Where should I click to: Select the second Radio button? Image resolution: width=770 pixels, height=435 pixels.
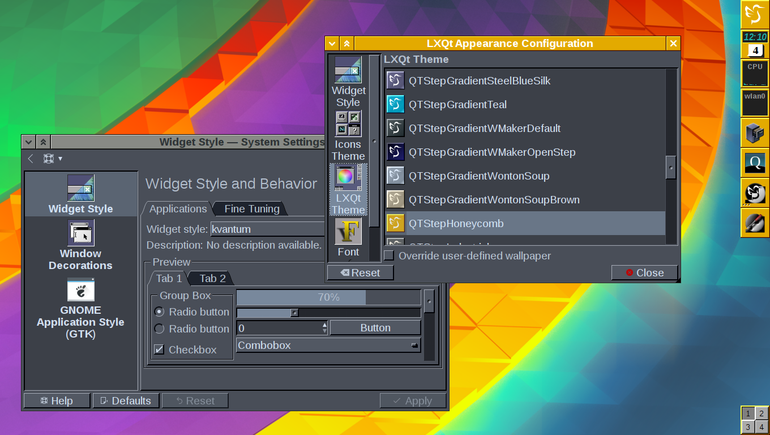(x=159, y=328)
